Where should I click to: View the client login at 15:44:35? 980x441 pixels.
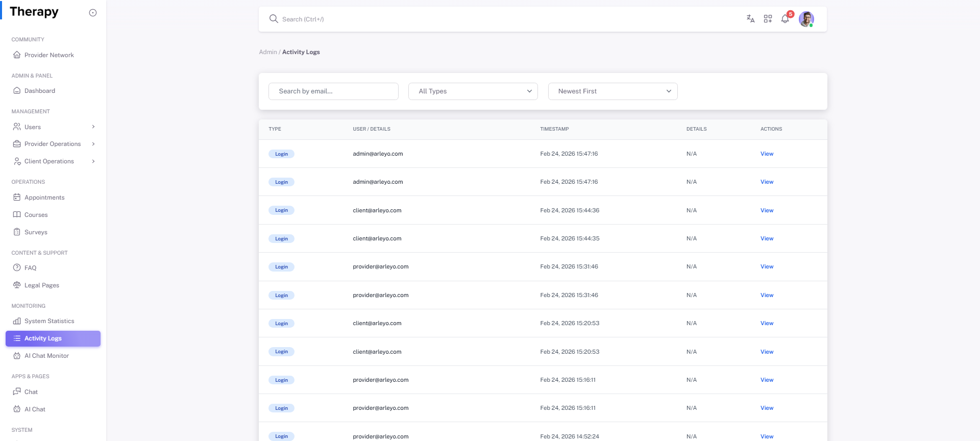767,238
